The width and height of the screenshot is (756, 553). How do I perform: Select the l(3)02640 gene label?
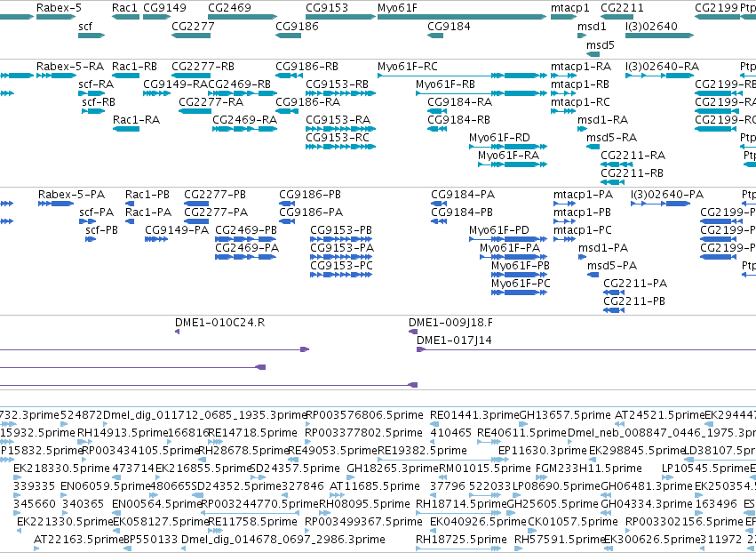[x=651, y=27]
